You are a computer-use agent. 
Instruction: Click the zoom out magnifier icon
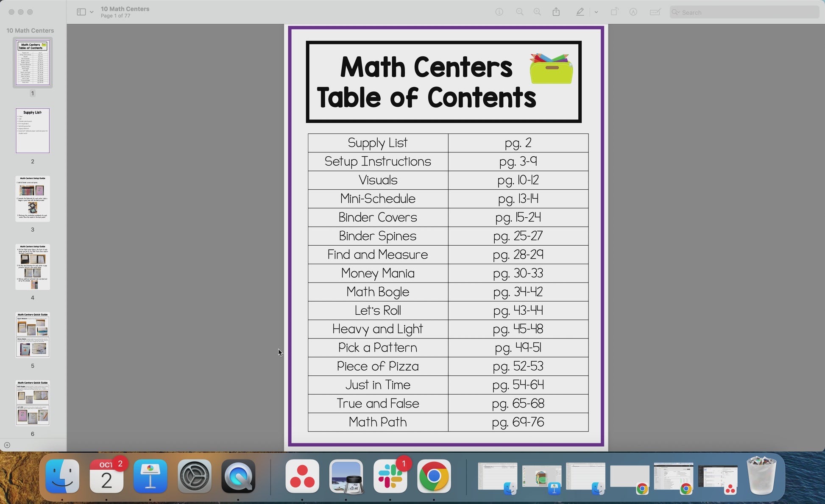(x=519, y=12)
